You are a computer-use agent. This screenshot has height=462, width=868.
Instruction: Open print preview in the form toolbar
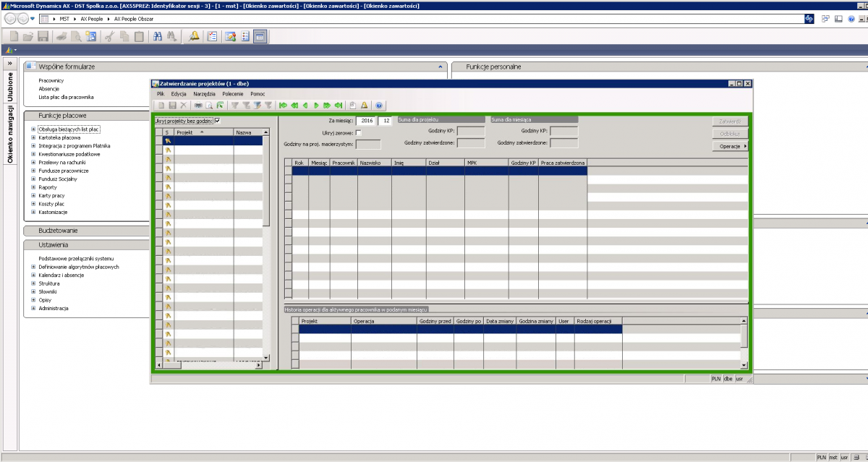[x=209, y=106]
